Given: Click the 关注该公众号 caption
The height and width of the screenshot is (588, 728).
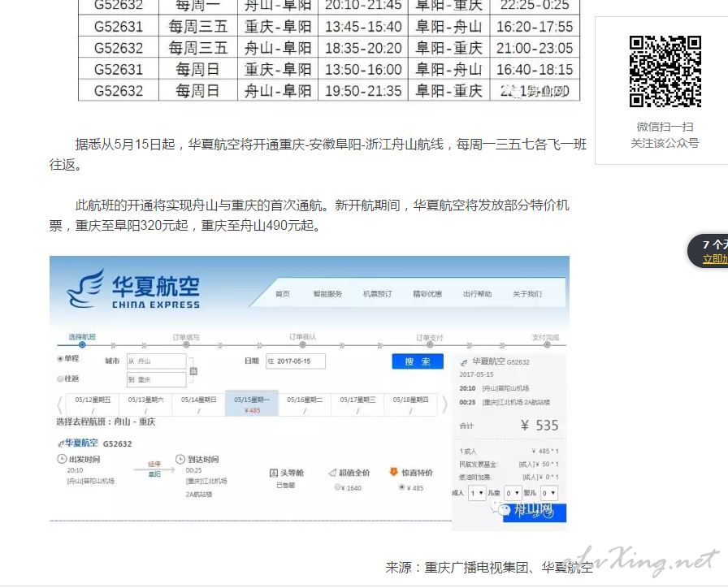Looking at the screenshot, I should coord(665,144).
